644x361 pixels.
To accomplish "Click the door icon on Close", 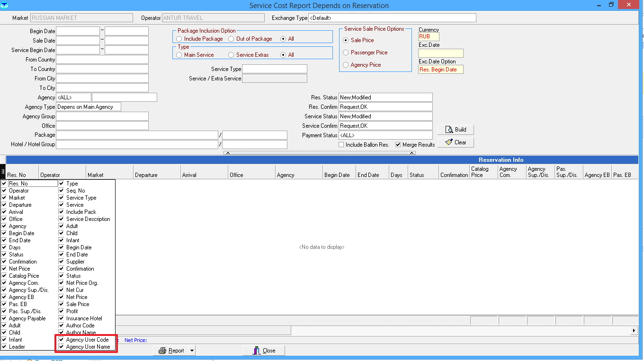I will tap(257, 351).
